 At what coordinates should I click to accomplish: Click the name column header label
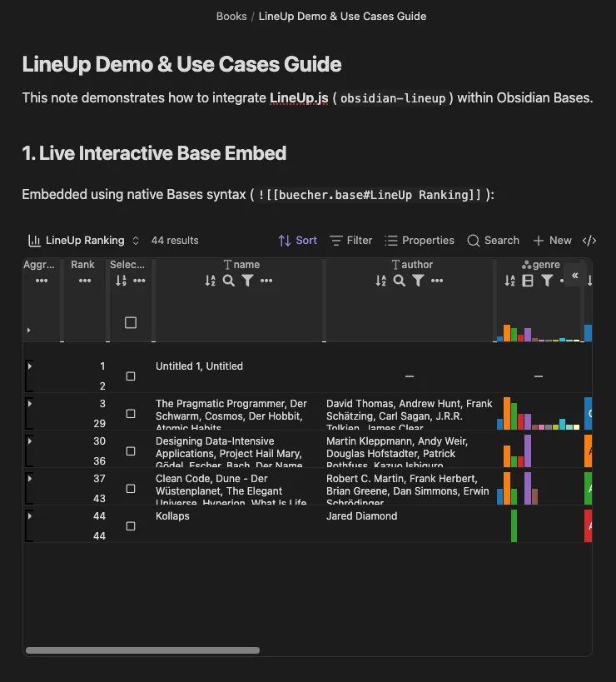point(246,265)
